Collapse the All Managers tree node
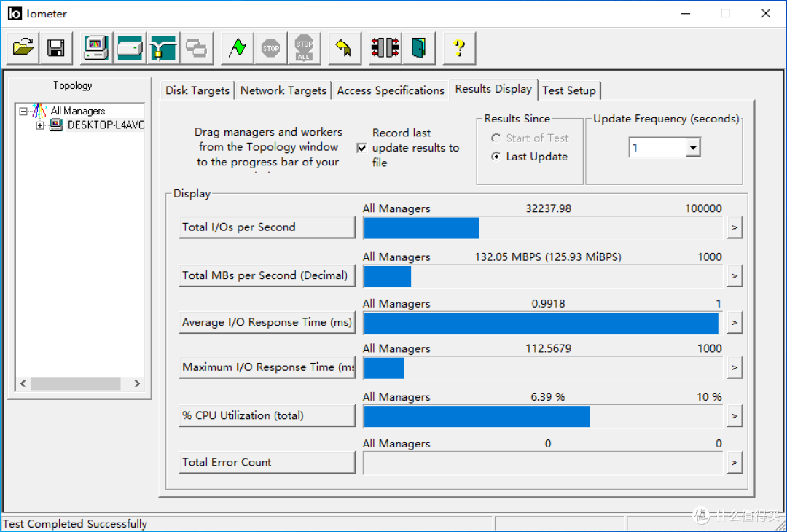The image size is (787, 532). pos(23,111)
